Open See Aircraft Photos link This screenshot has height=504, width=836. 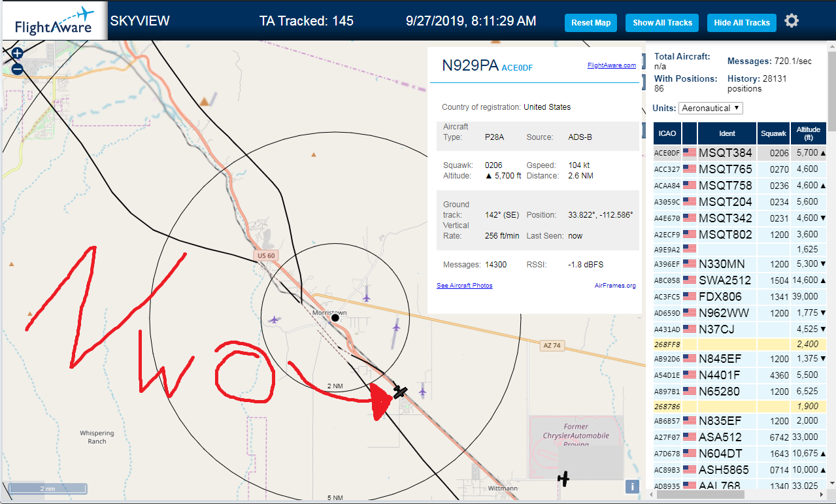point(464,286)
